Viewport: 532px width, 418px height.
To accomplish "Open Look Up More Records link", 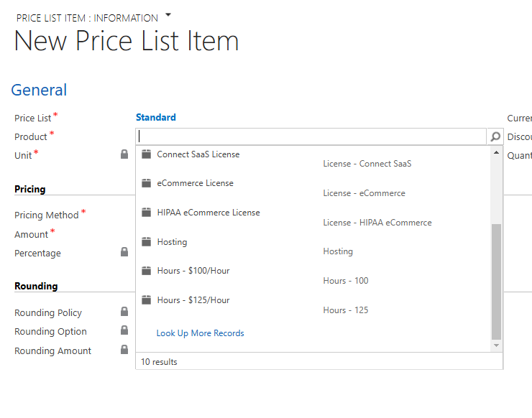I will 200,333.
